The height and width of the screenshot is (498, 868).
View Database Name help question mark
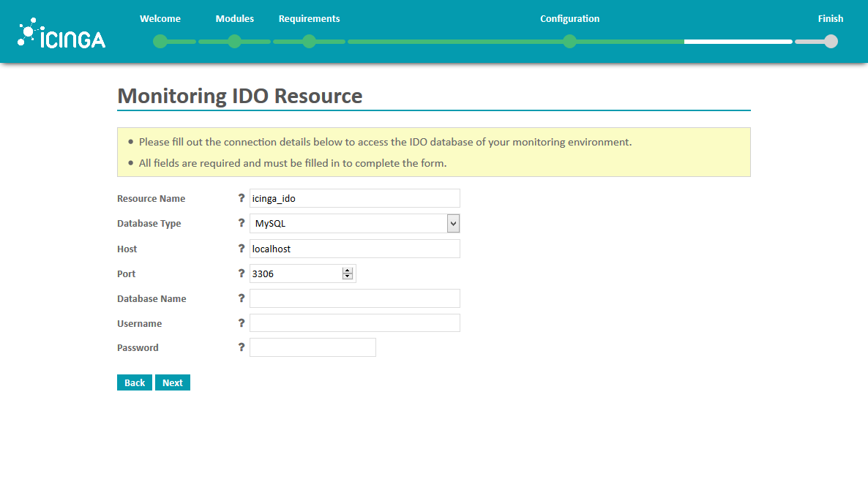(242, 298)
